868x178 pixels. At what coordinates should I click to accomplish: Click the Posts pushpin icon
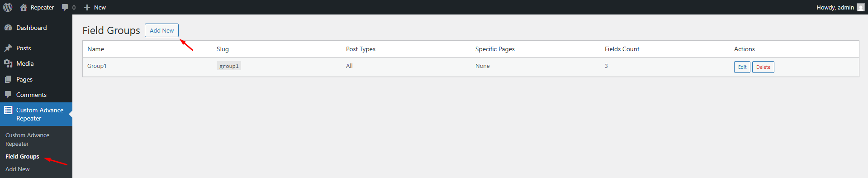coord(8,48)
